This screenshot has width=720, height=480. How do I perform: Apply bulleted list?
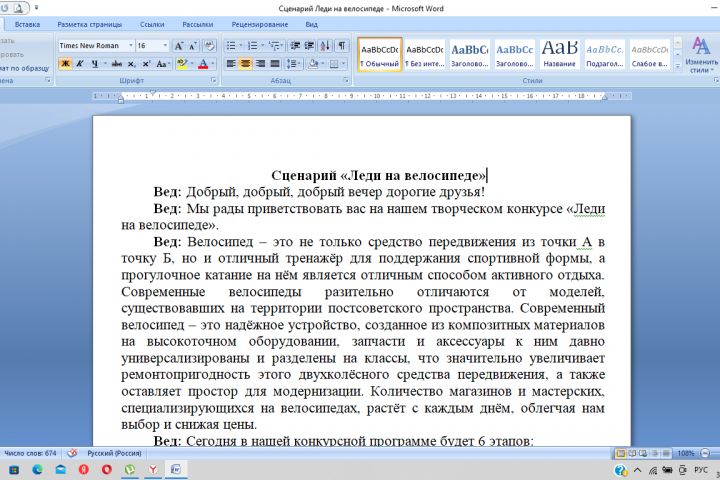point(231,45)
